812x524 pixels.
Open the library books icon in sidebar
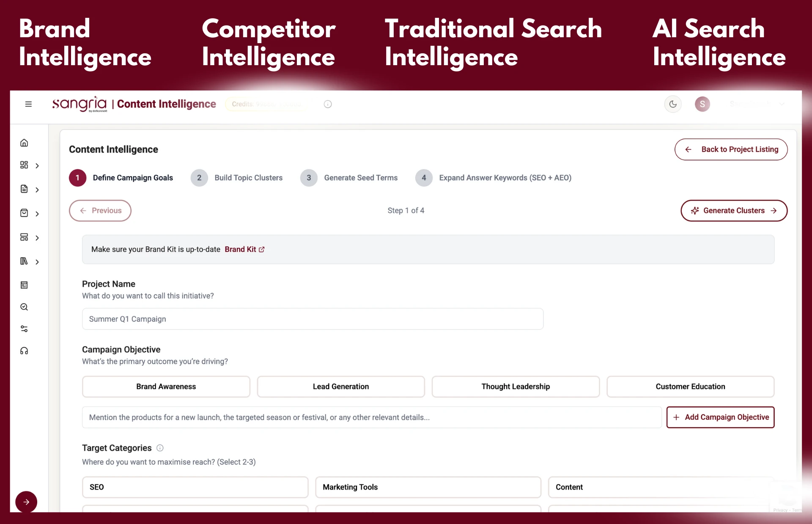(x=24, y=261)
